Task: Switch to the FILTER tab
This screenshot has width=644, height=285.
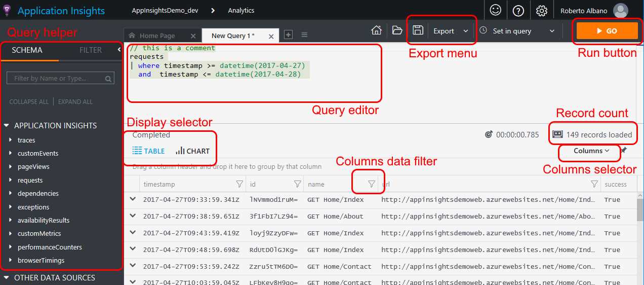Action: click(x=91, y=50)
